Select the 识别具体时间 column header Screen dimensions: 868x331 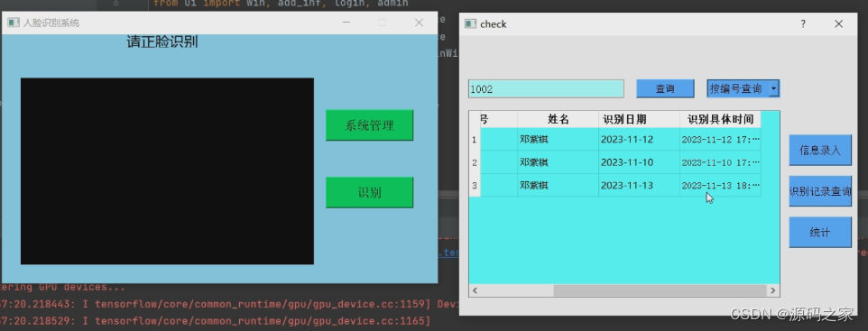[720, 119]
